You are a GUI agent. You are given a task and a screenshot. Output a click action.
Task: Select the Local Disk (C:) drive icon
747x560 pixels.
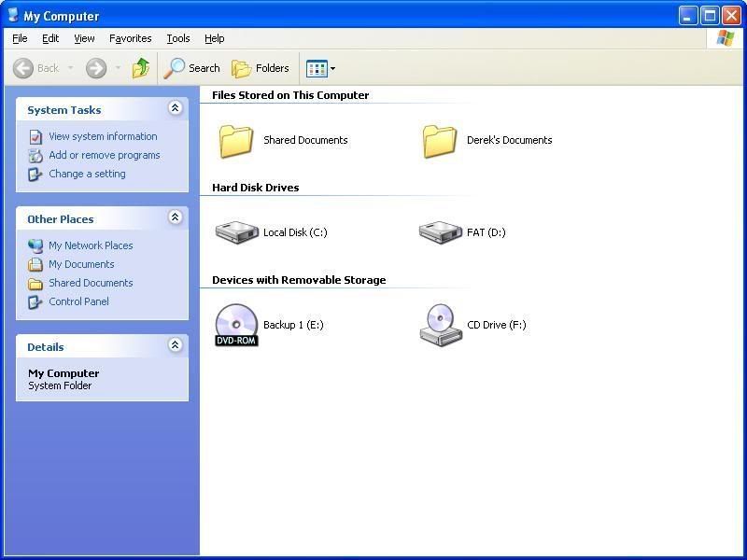click(236, 232)
